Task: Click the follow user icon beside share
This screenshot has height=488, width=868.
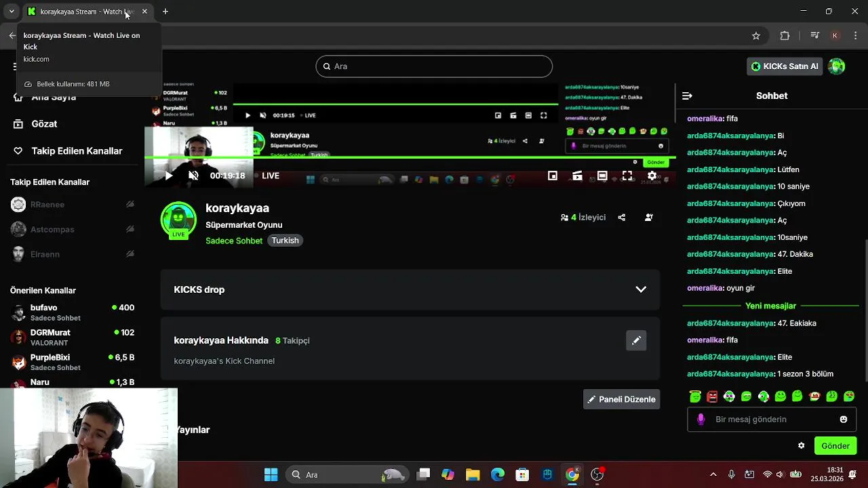Action: click(649, 218)
